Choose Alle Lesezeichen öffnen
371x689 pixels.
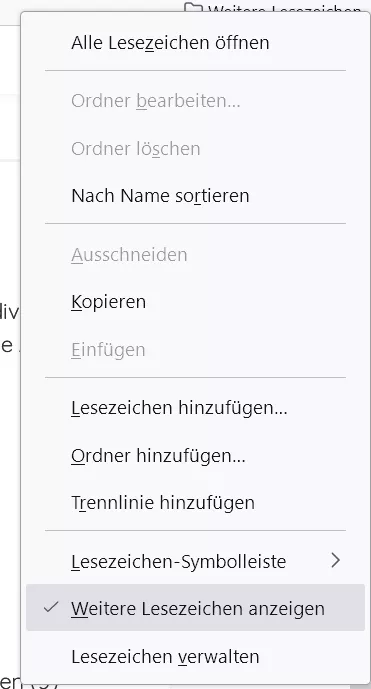[x=195, y=43]
